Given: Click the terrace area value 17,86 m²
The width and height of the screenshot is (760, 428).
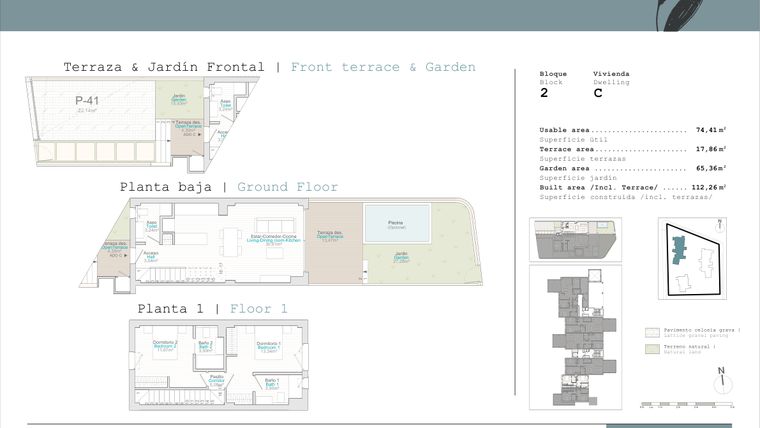Looking at the screenshot, I should (x=711, y=149).
